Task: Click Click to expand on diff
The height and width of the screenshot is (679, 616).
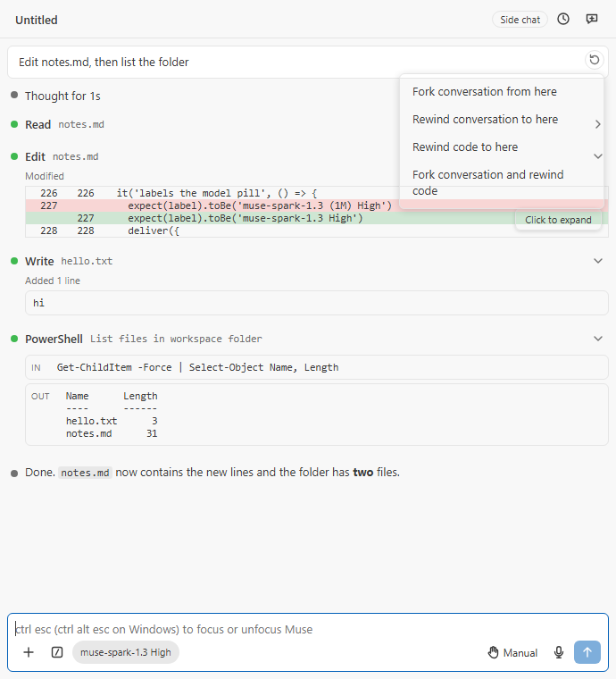Action: click(558, 220)
